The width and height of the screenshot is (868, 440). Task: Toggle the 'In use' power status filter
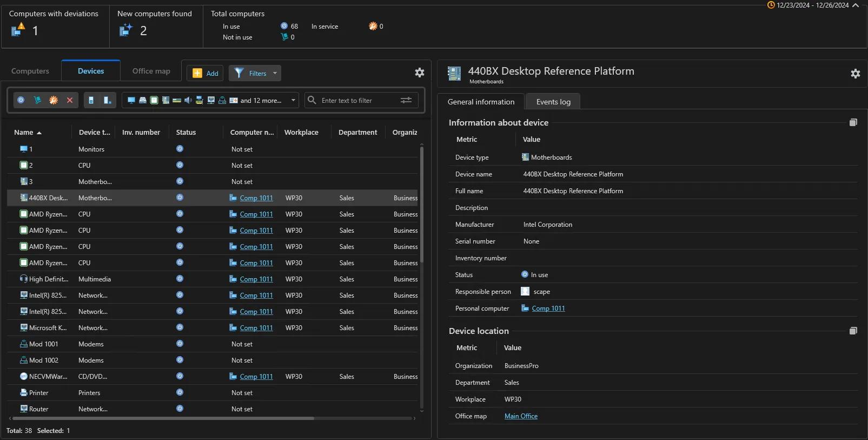[21, 100]
